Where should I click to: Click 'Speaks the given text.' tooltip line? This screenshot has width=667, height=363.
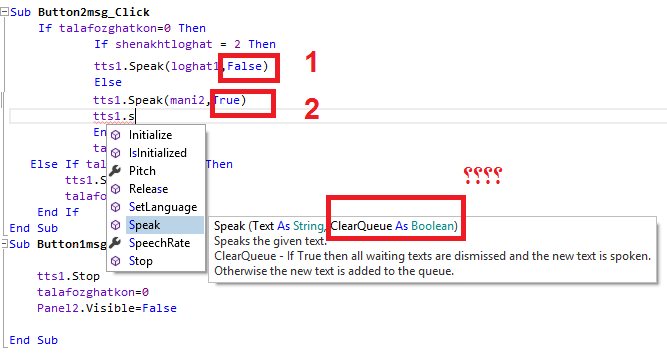click(x=271, y=241)
